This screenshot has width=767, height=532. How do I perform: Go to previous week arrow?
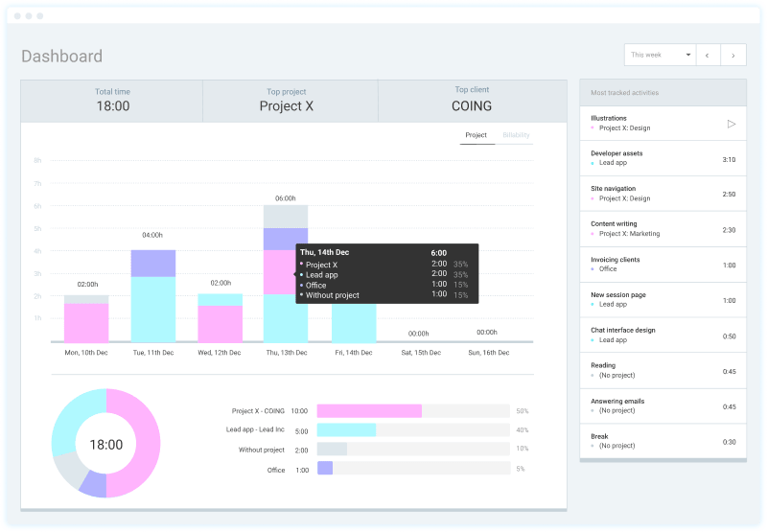coord(707,56)
